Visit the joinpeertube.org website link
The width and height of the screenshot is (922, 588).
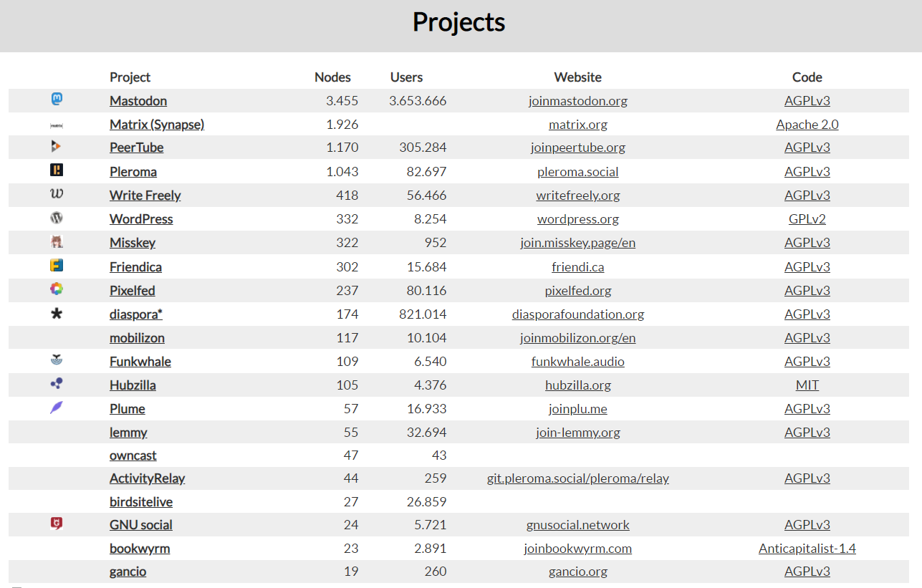tap(578, 148)
